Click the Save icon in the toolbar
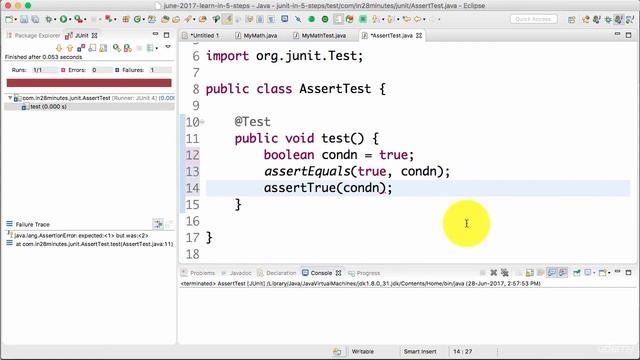640x360 pixels. tap(24, 19)
